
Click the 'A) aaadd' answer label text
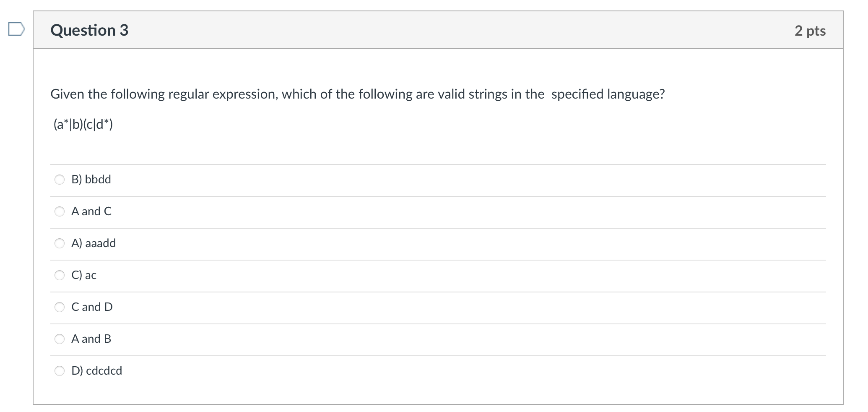tap(94, 243)
